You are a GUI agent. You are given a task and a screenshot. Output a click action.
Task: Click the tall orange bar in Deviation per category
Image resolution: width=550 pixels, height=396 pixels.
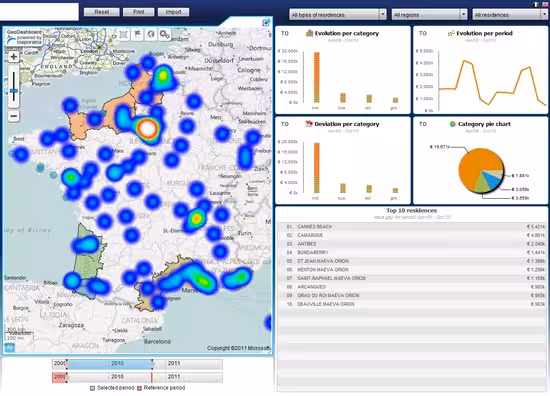(x=317, y=168)
